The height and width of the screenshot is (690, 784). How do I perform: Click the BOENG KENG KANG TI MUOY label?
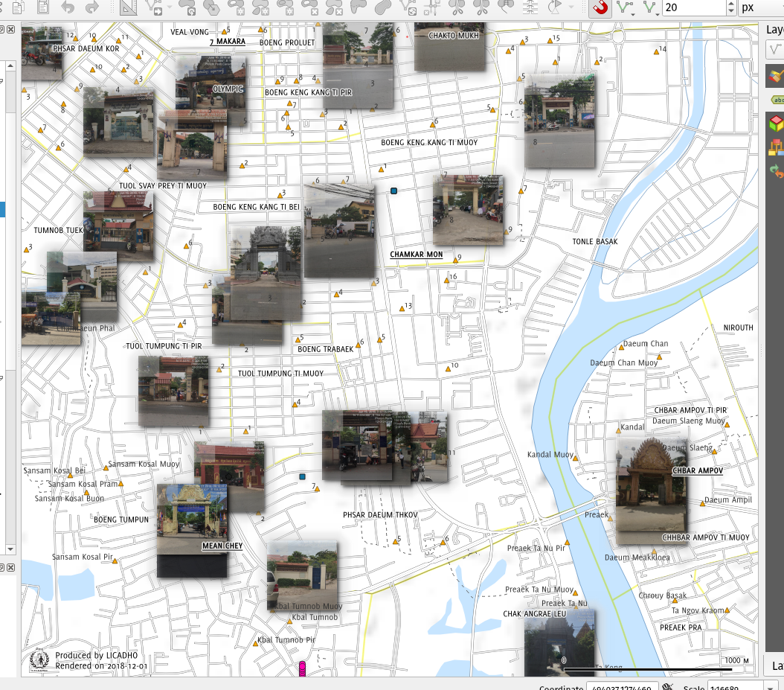429,142
